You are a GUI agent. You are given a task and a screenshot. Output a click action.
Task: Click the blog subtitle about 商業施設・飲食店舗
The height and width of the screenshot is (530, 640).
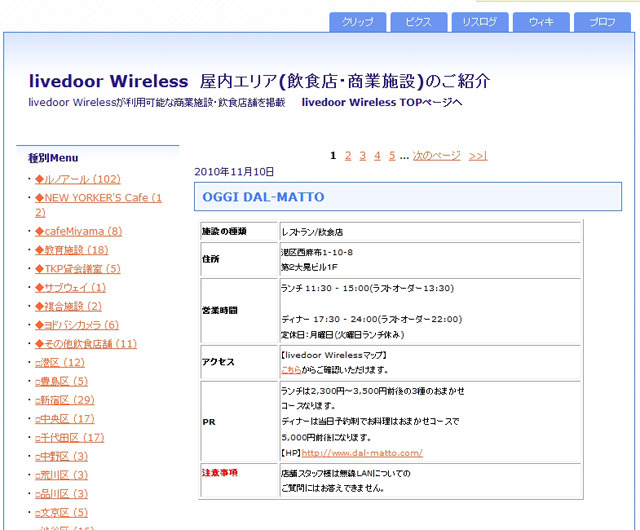pyautogui.click(x=157, y=102)
